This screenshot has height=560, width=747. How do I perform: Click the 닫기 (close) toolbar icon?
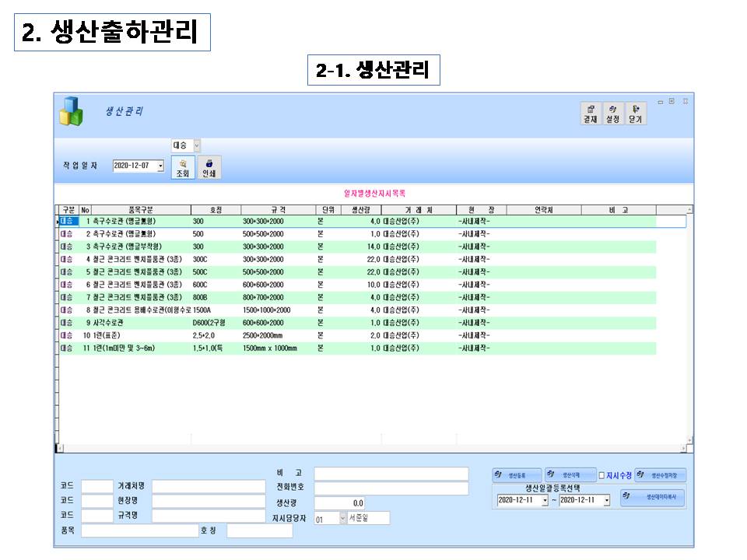636,114
